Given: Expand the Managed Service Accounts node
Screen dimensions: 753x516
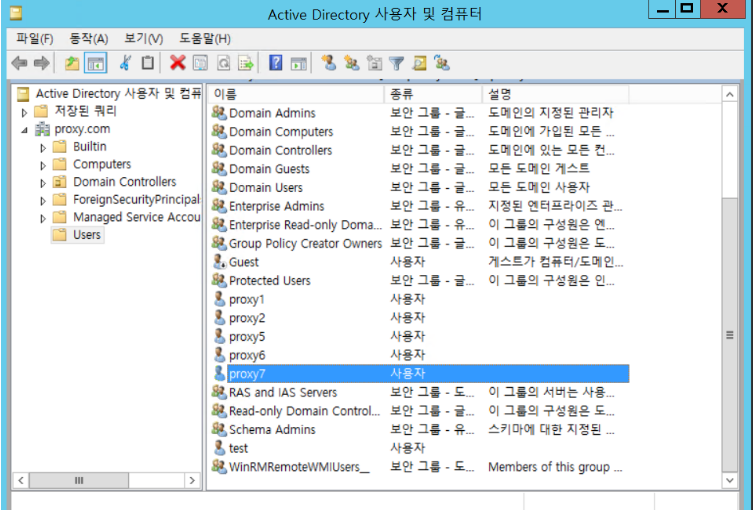Looking at the screenshot, I should pyautogui.click(x=43, y=219).
